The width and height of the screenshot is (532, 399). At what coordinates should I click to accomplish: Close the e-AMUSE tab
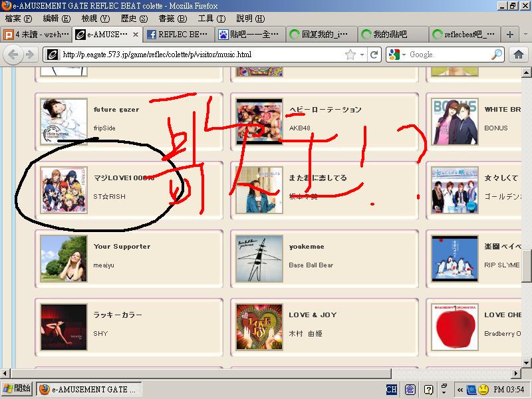[x=136, y=35]
